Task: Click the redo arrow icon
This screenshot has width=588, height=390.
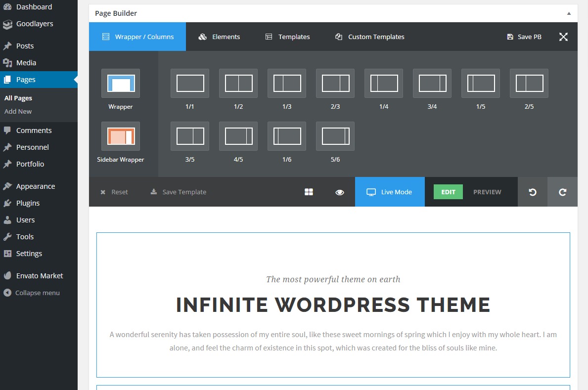Action: [x=562, y=192]
